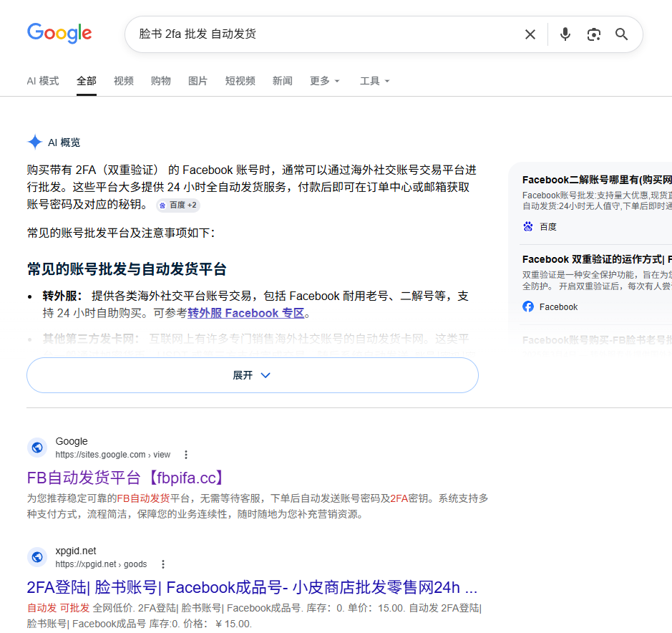Open Google Lens image search icon
Image resolution: width=672 pixels, height=633 pixels.
[x=593, y=34]
